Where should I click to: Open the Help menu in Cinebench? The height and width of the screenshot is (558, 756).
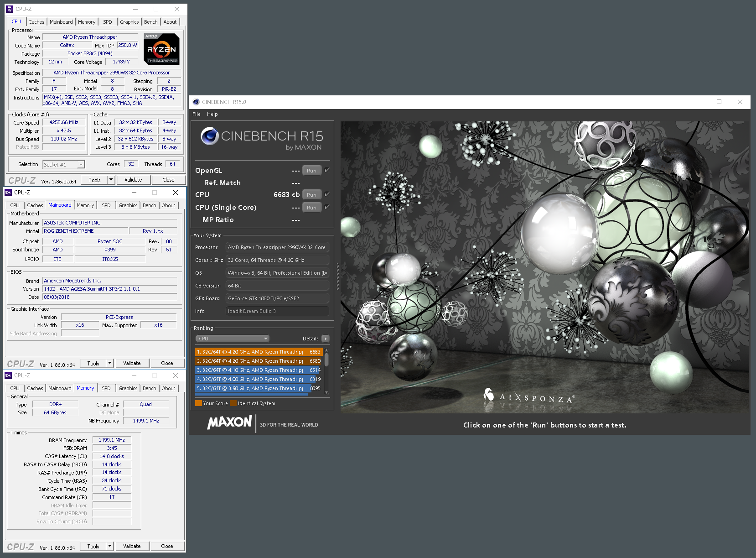coord(212,115)
